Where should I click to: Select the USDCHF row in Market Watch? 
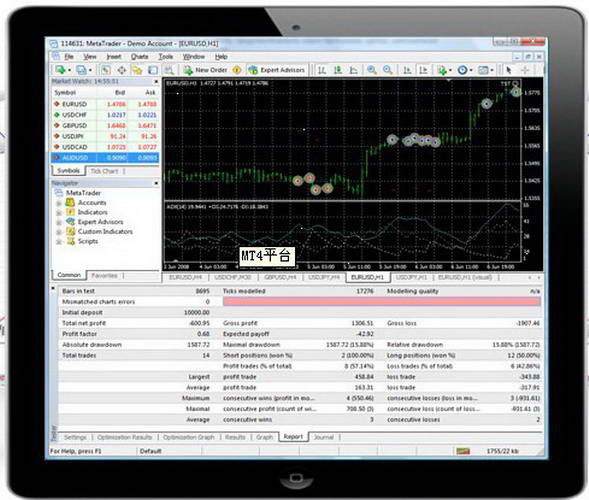coord(105,115)
